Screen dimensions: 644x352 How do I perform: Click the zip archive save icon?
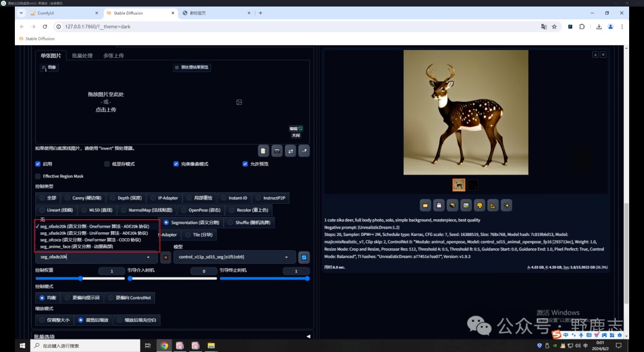452,205
